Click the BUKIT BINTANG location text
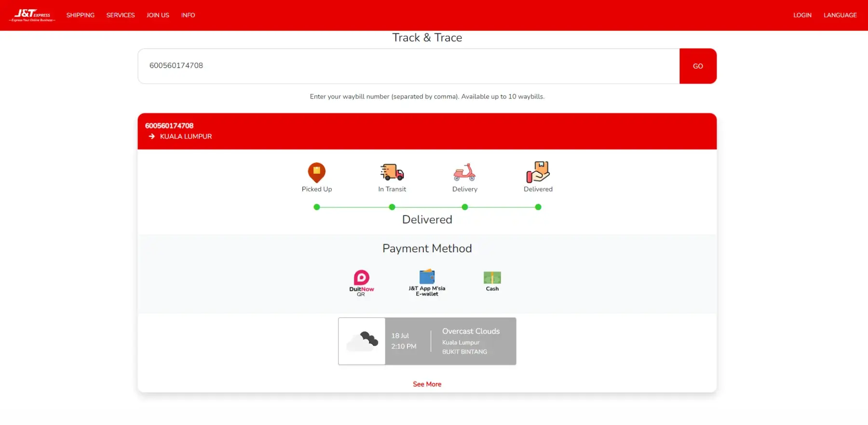The width and height of the screenshot is (868, 425). point(465,352)
